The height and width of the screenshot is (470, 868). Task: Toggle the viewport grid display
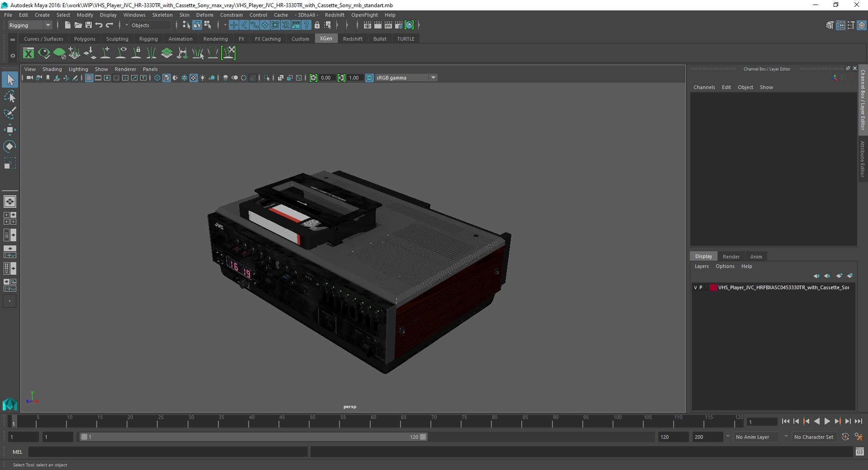pos(89,78)
